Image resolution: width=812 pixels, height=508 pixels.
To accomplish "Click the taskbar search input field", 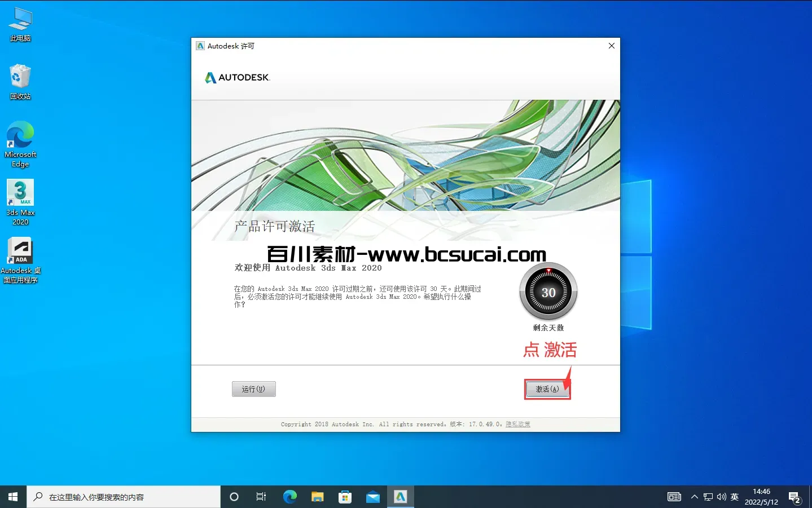I will [x=124, y=497].
